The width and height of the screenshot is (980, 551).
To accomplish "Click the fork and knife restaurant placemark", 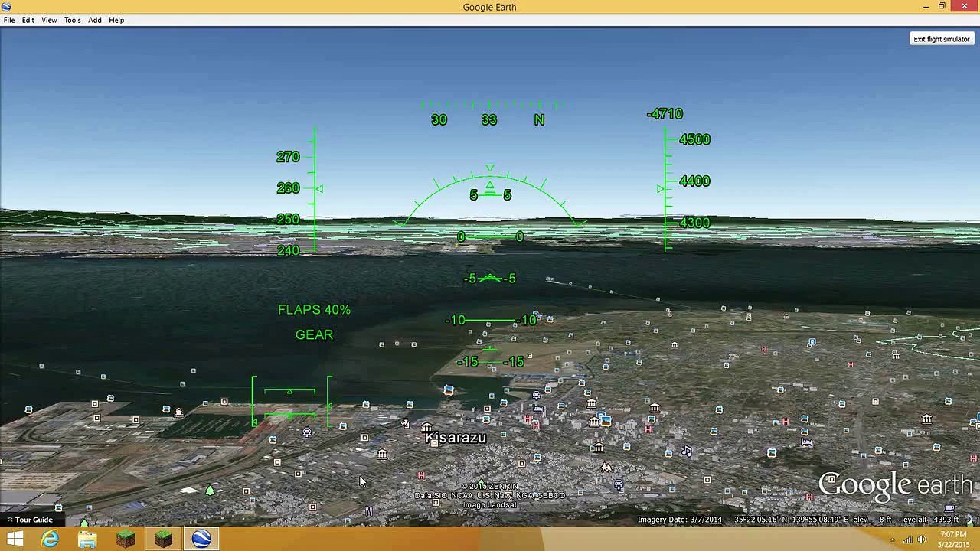I will click(x=368, y=511).
